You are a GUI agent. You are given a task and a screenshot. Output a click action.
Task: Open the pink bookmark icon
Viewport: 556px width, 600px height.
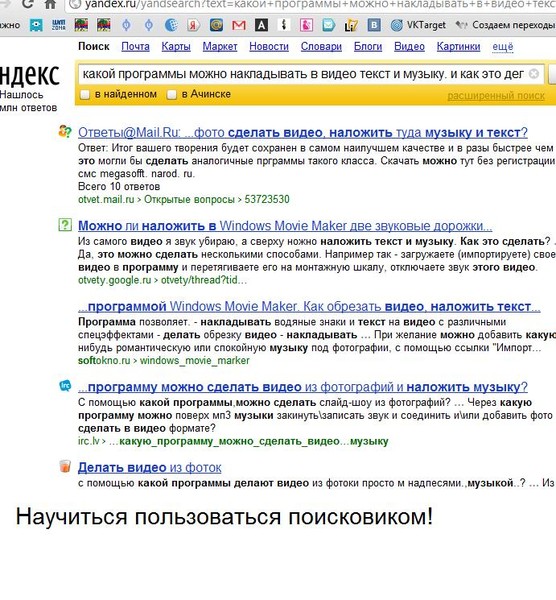coord(306,25)
